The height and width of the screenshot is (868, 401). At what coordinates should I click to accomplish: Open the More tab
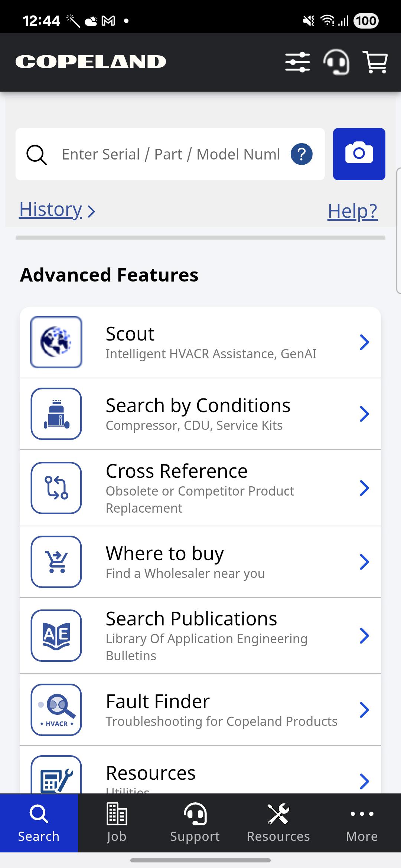362,823
